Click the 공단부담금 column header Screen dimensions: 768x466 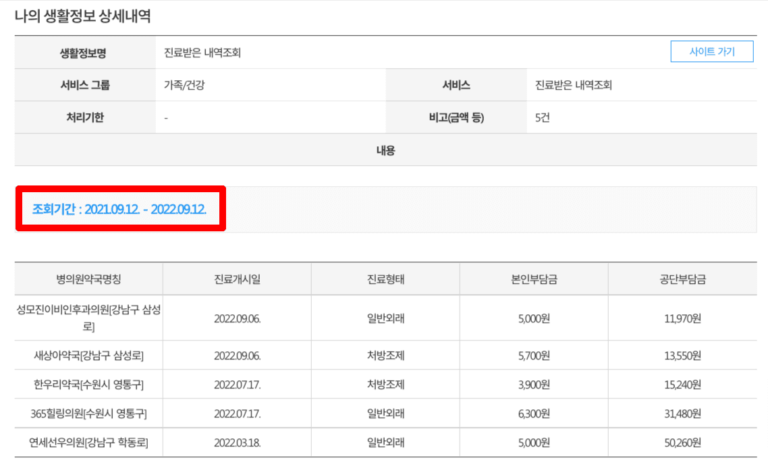pos(682,279)
